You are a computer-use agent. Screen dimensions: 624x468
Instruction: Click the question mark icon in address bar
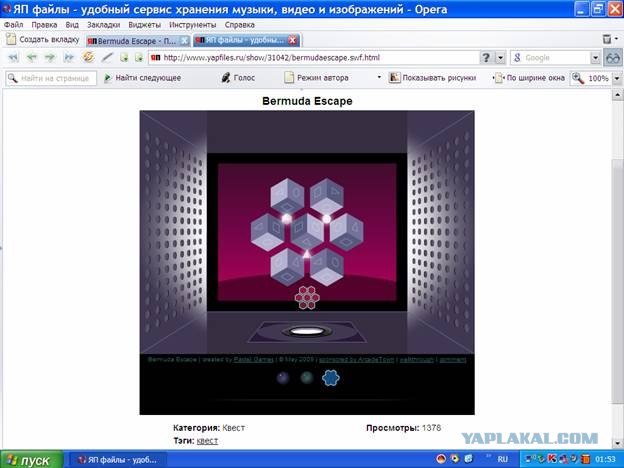click(486, 58)
